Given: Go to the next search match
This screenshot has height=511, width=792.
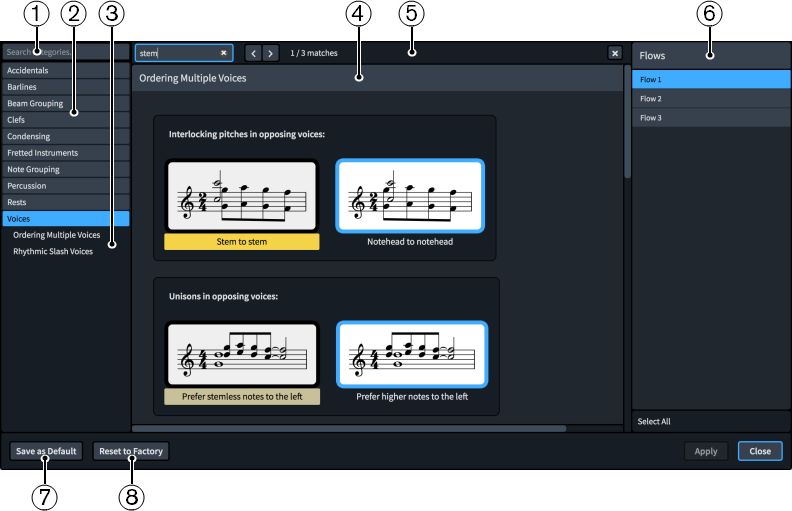Looking at the screenshot, I should point(270,53).
